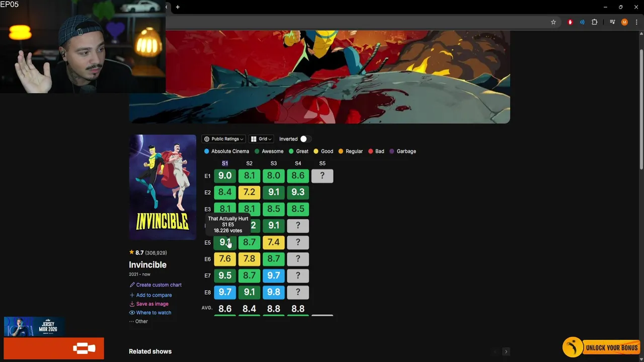
Task: Click the Awesome legend item
Action: 269,151
